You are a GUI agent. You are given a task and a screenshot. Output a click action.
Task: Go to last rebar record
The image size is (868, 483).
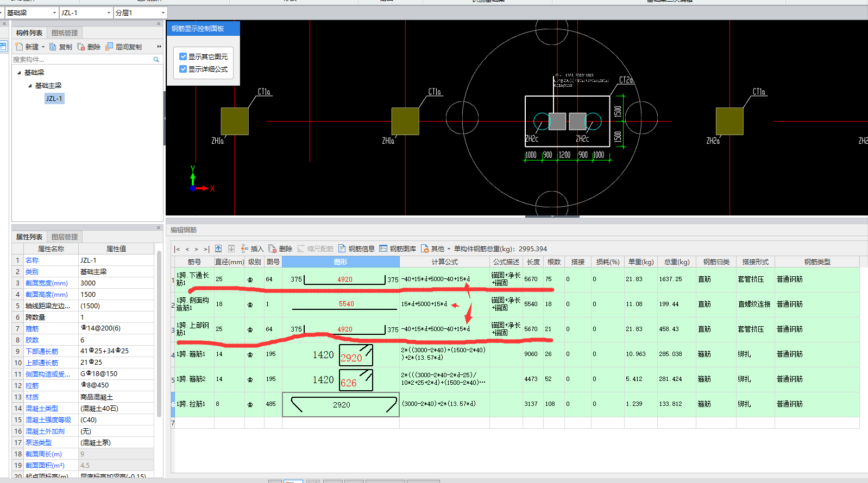(206, 249)
